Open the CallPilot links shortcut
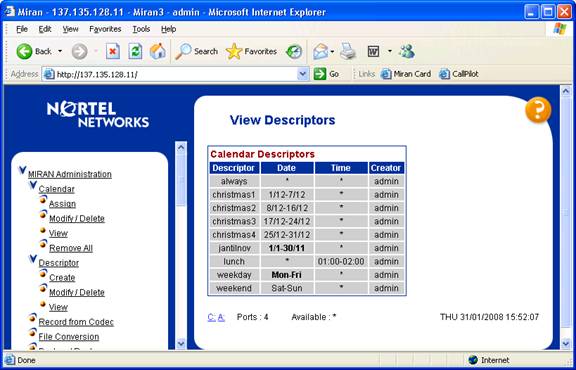 pyautogui.click(x=459, y=74)
